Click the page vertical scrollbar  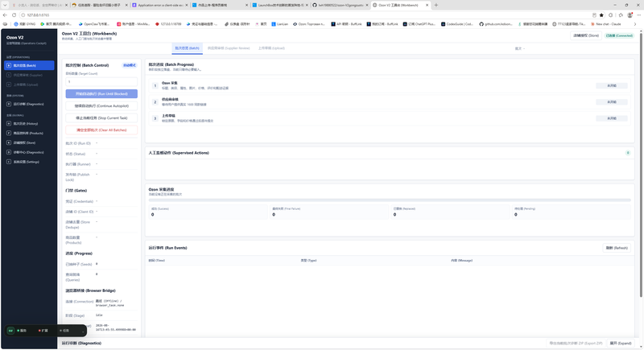[640, 164]
